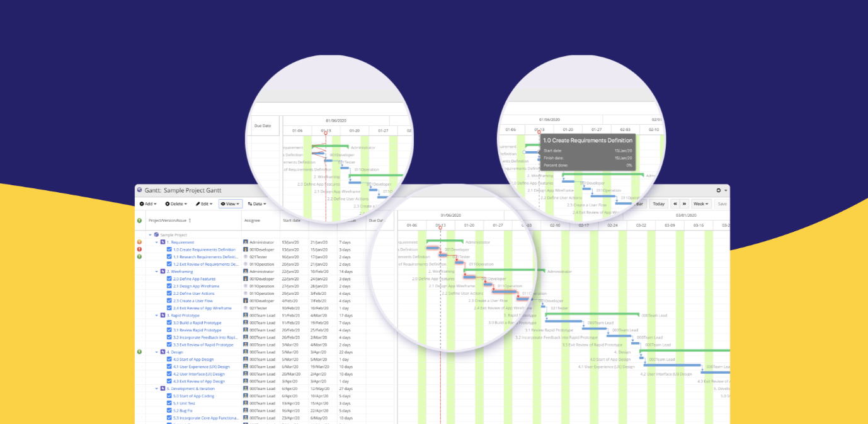Click the task type icon for 3.0 Build a Rapid Prototype

169,323
